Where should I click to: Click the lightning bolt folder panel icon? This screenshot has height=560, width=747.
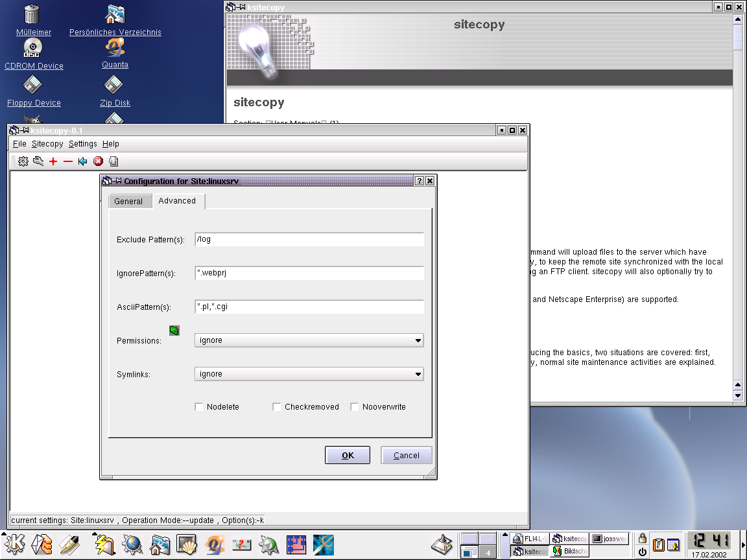click(104, 544)
